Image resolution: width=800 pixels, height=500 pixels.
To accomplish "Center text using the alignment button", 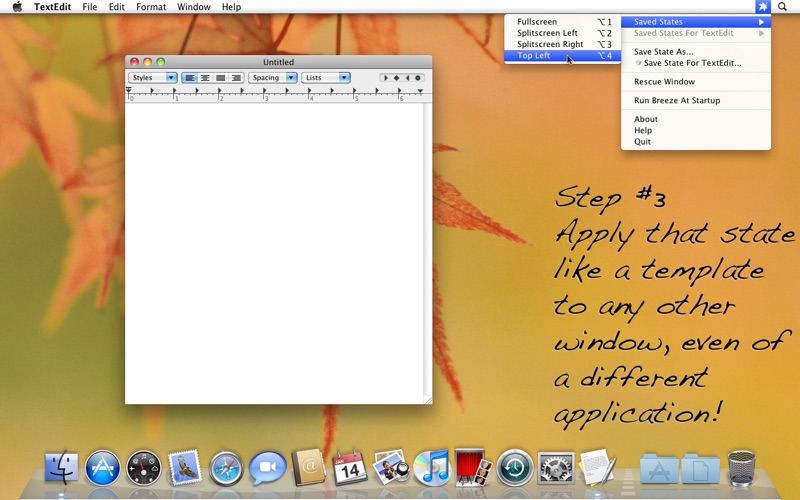I will (x=205, y=78).
